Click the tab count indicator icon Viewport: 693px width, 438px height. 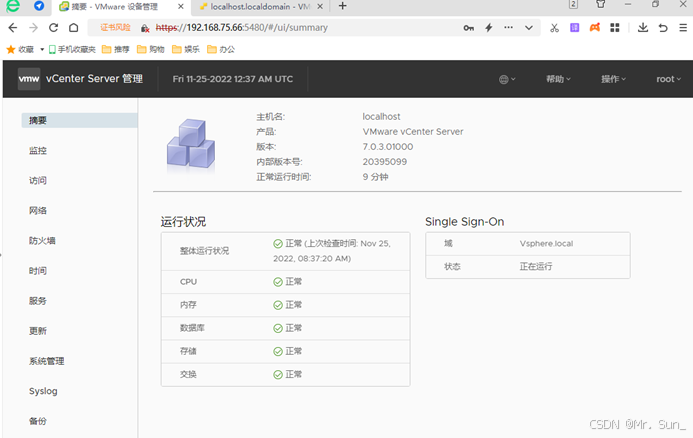point(573,4)
